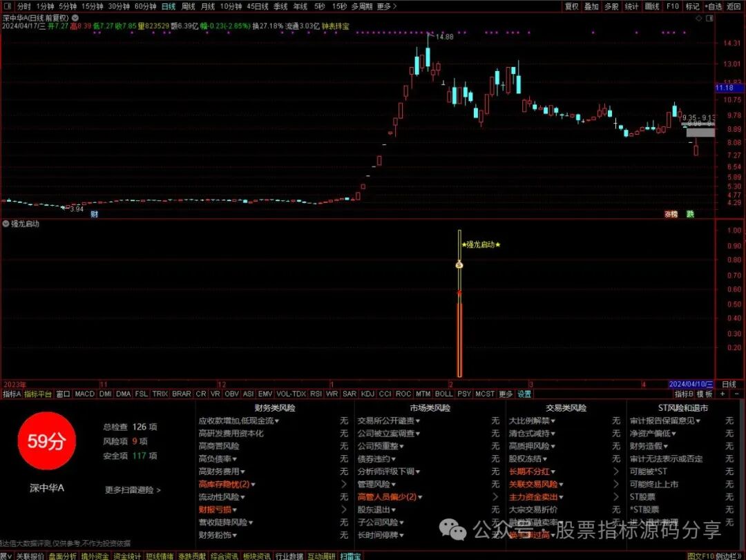
Task: Expand 应收款增加,低现金流 item
Action: click(239, 421)
